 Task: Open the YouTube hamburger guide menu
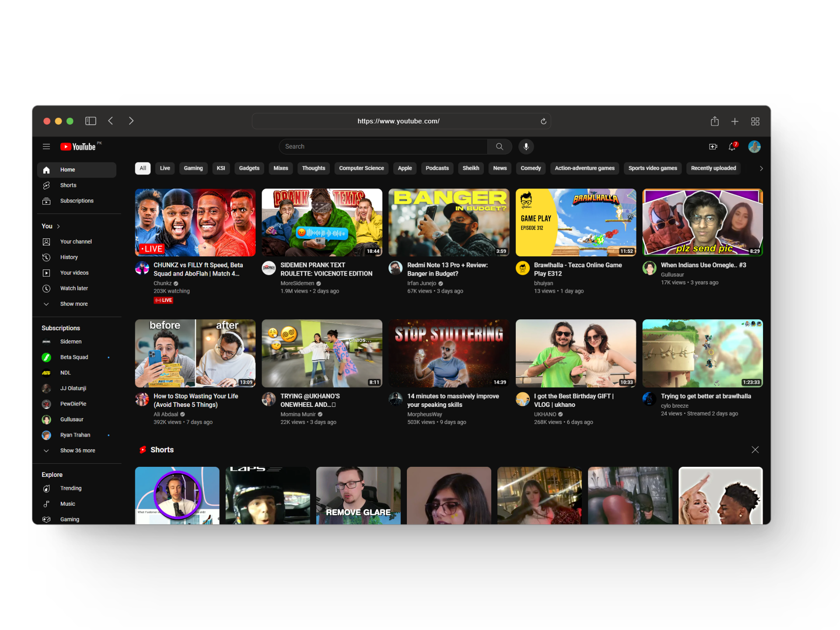tap(46, 147)
